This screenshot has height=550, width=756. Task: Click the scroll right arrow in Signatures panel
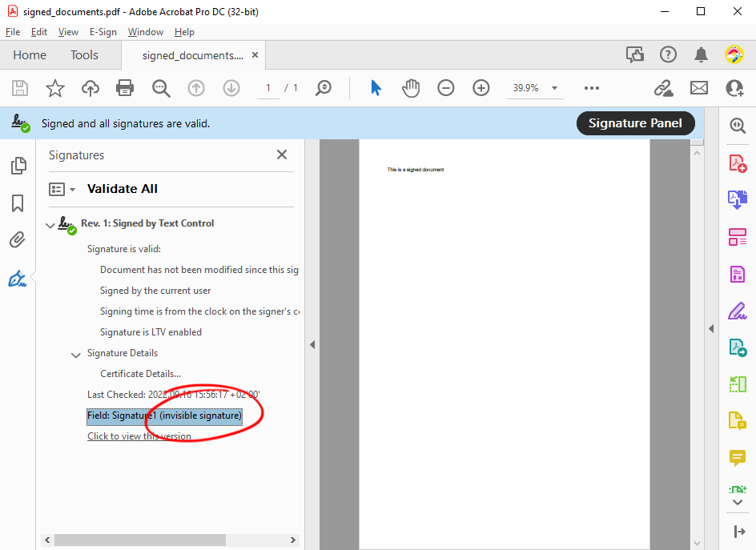292,540
